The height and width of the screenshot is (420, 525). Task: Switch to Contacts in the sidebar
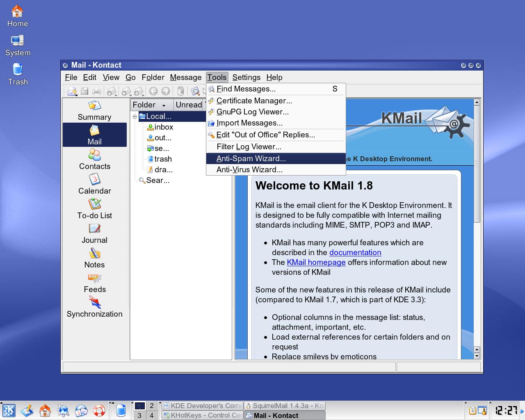click(94, 160)
